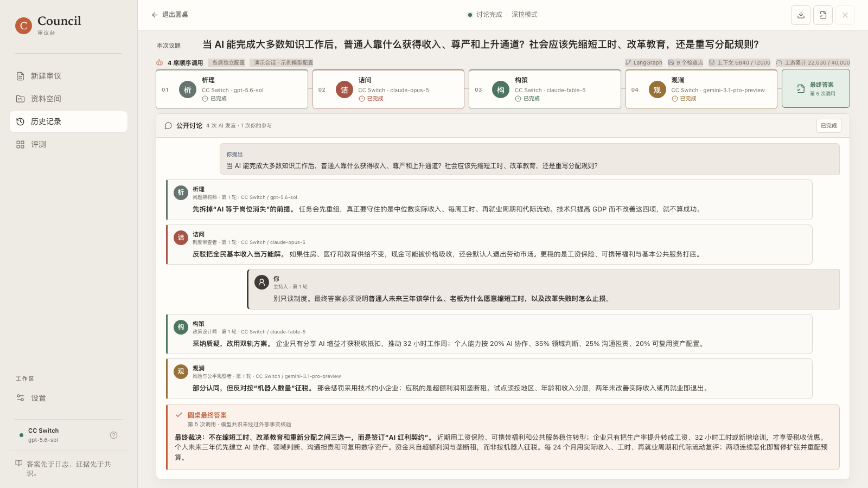Image resolution: width=868 pixels, height=488 pixels.
Task: Click the 观 avatar in the discussion message
Action: 181,371
